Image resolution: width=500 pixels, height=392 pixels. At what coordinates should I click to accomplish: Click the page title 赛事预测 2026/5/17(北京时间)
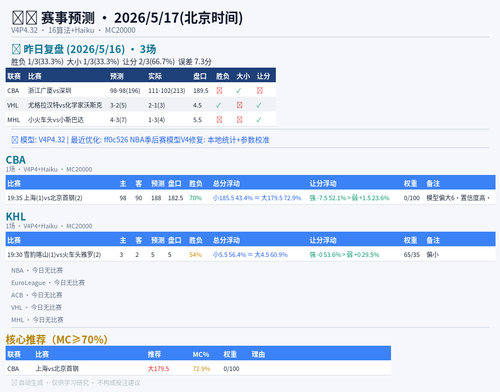point(127,18)
